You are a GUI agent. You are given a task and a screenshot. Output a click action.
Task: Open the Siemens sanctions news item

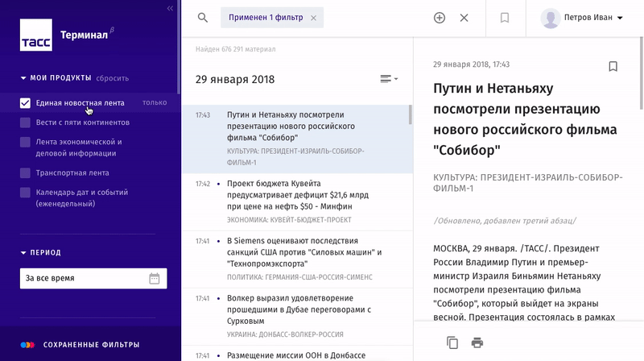pos(297,259)
